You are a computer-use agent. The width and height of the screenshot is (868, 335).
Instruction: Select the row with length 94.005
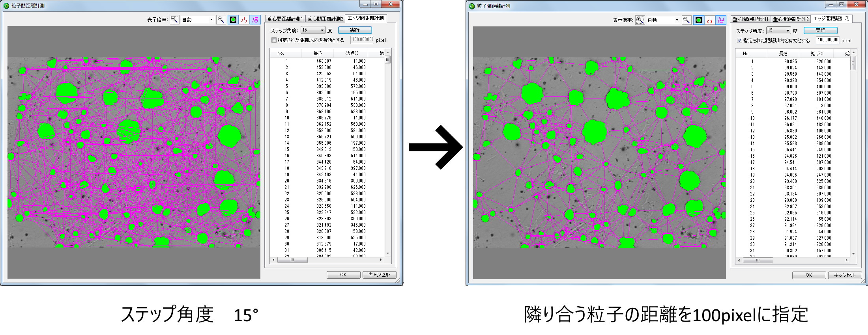793,175
